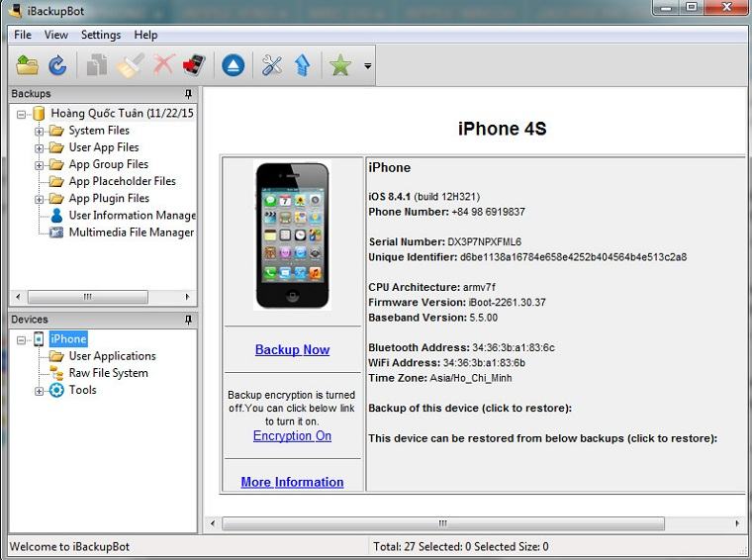This screenshot has width=752, height=560.
Task: Click the App Placeholder Files folder icon
Action: pos(56,181)
